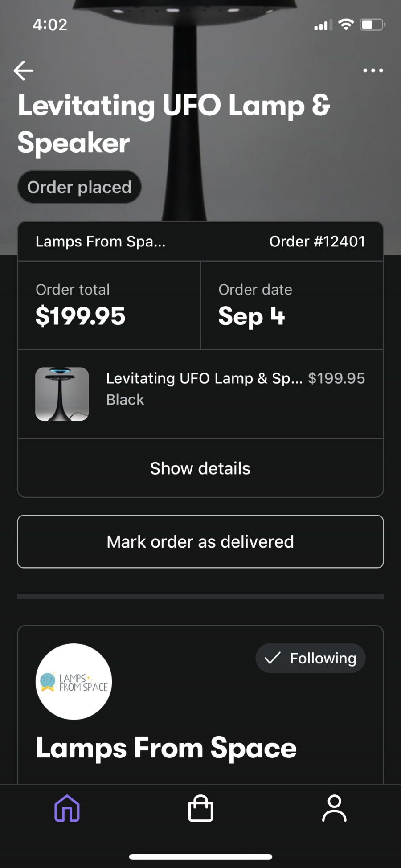Viewport: 401px width, 868px height.
Task: Tap the battery icon in status bar
Action: tap(372, 25)
